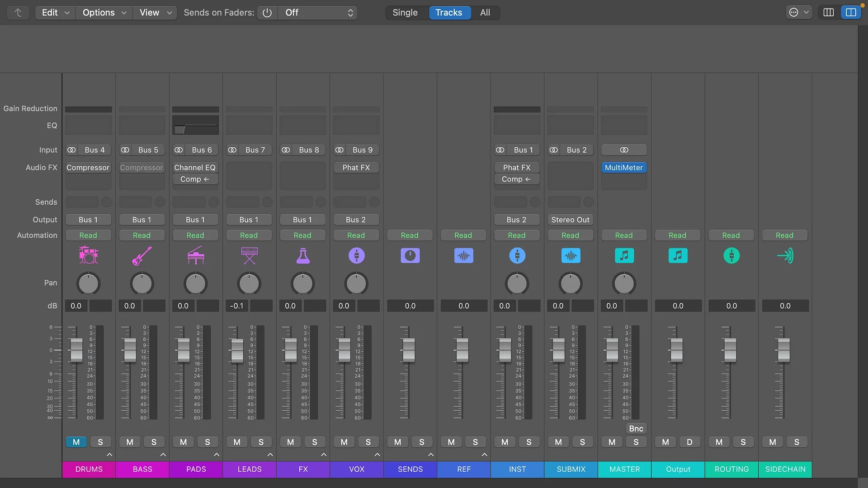The height and width of the screenshot is (488, 868).
Task: Switch to wide channel strips view icon
Action: (851, 13)
